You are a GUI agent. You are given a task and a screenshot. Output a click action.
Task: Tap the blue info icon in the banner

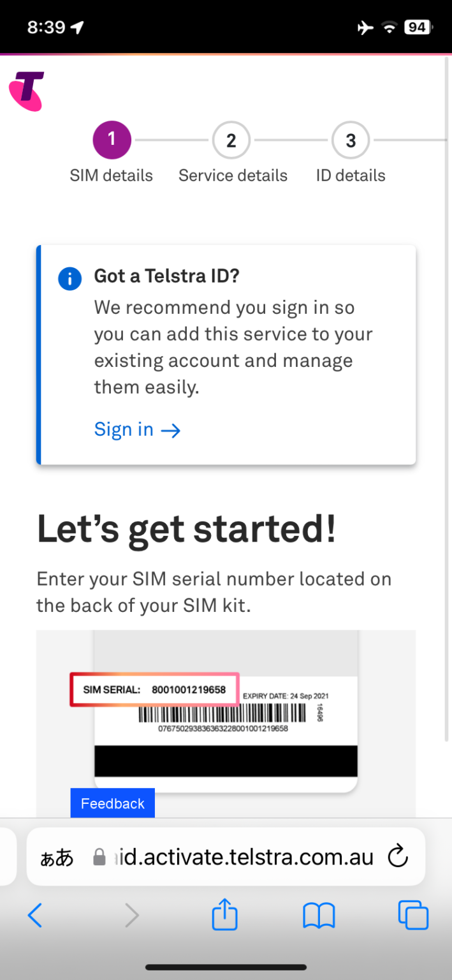point(69,278)
